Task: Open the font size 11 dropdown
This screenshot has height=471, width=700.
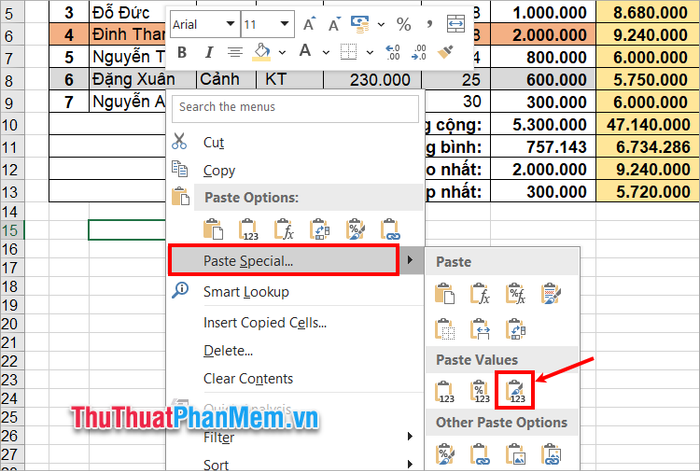Action: pos(285,23)
